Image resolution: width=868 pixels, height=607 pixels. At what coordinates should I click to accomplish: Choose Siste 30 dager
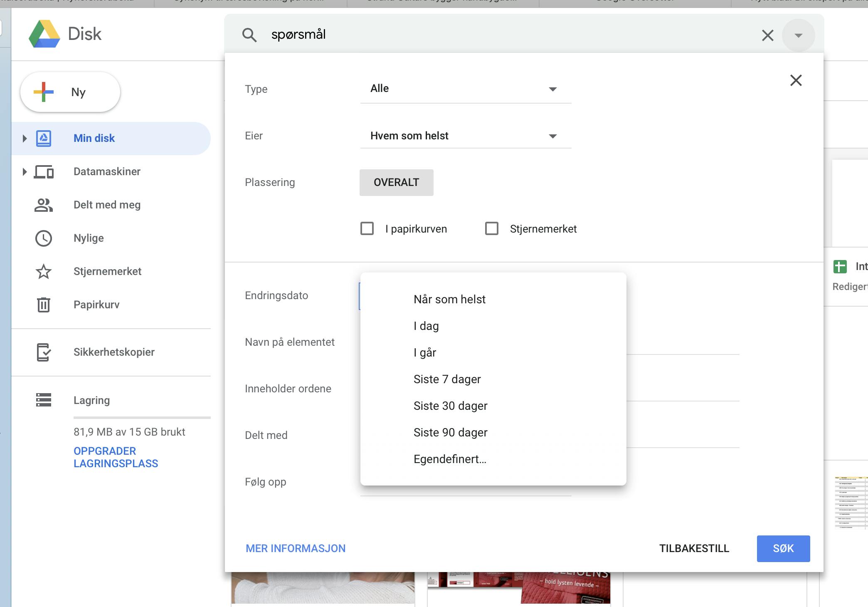[x=493, y=406]
